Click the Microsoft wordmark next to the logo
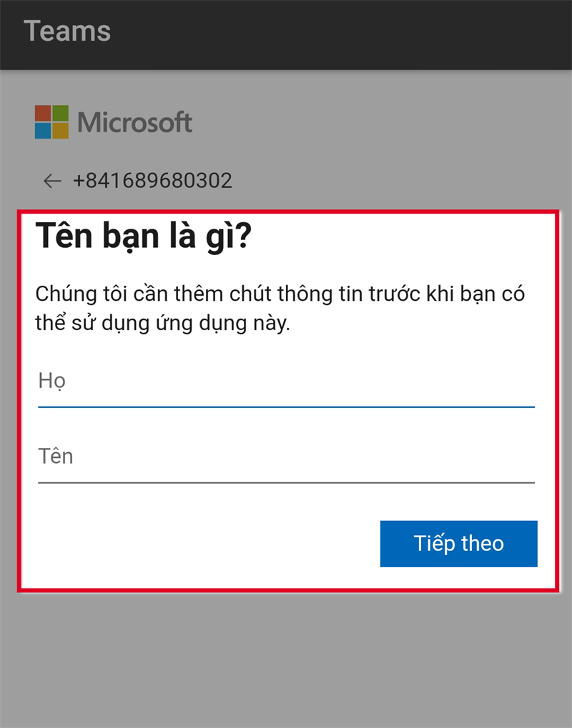Screen dimensions: 572x728 click(136, 122)
